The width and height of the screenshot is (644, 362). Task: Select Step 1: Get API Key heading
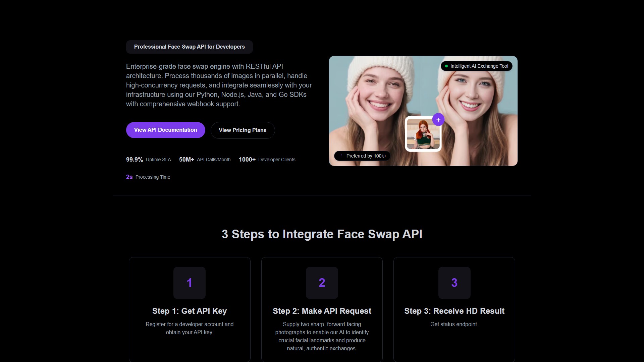[x=190, y=311]
